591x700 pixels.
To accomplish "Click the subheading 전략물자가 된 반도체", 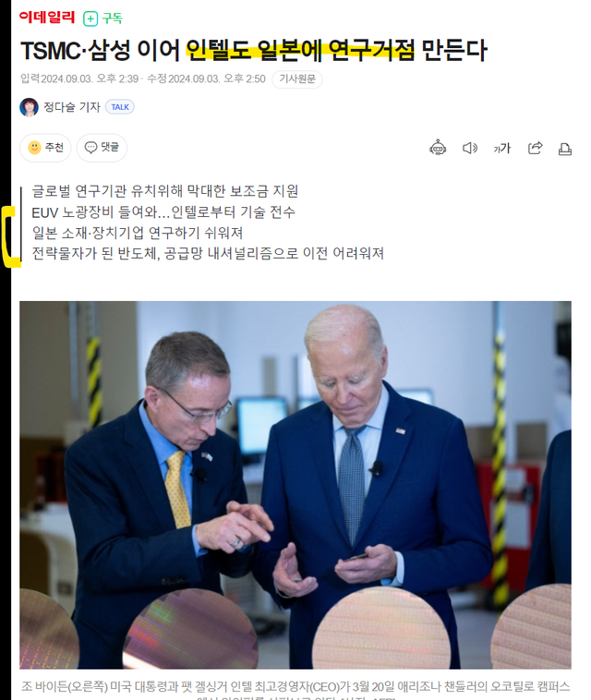I will [x=208, y=254].
